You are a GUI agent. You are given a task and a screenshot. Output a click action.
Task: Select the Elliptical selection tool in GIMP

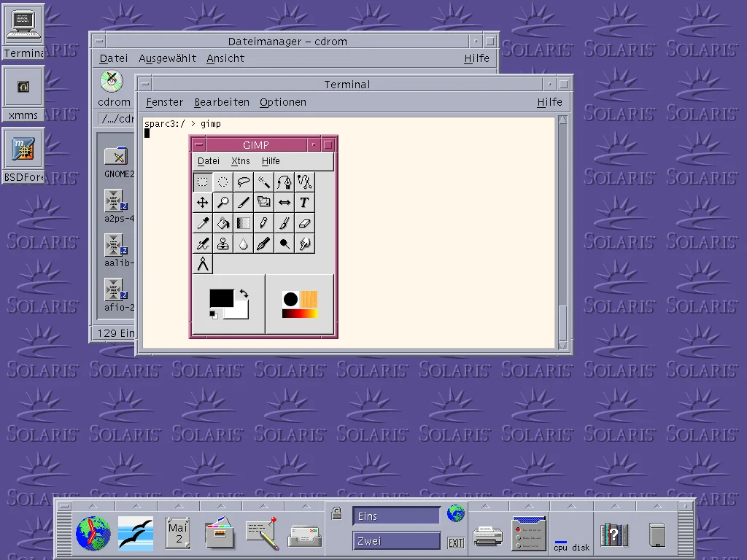click(223, 182)
